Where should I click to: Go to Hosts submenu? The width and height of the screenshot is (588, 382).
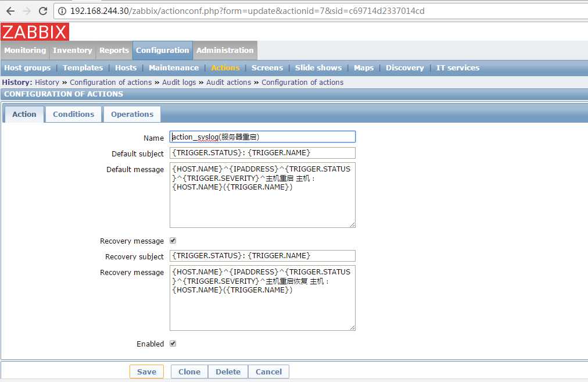pos(126,68)
